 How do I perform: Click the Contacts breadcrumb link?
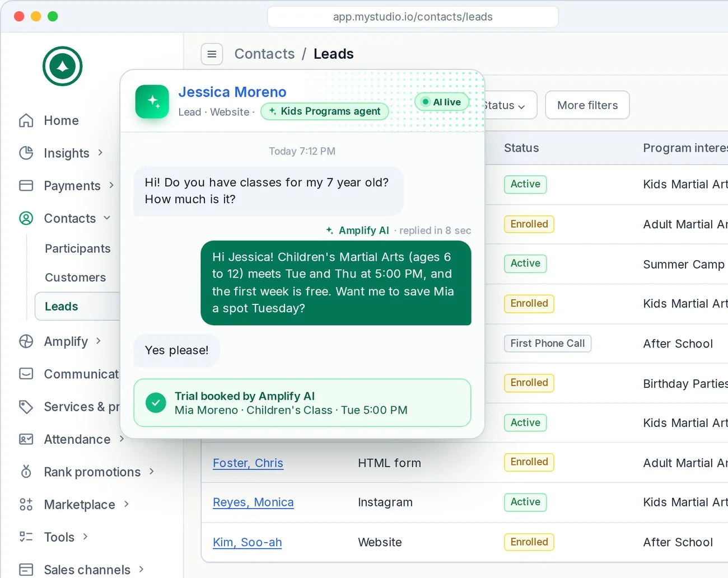[x=264, y=54]
